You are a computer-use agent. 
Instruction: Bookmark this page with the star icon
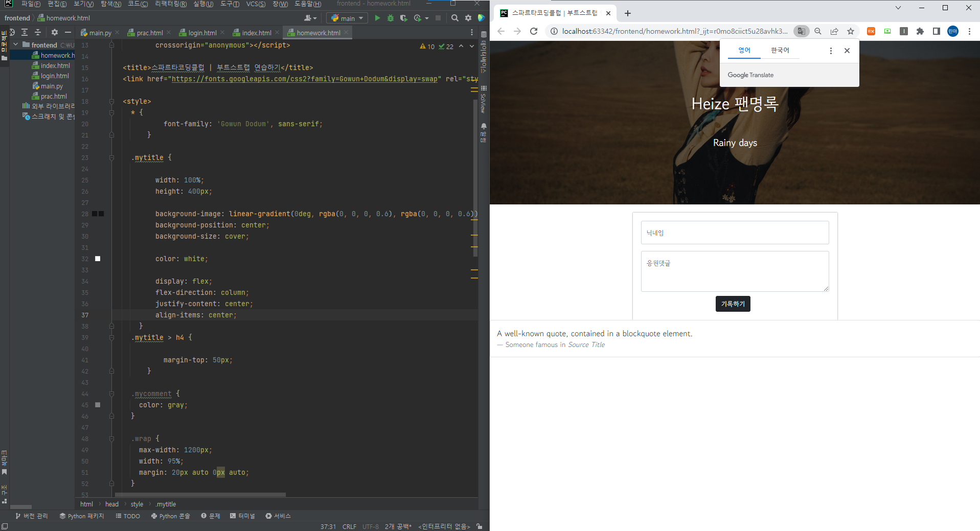pos(851,31)
